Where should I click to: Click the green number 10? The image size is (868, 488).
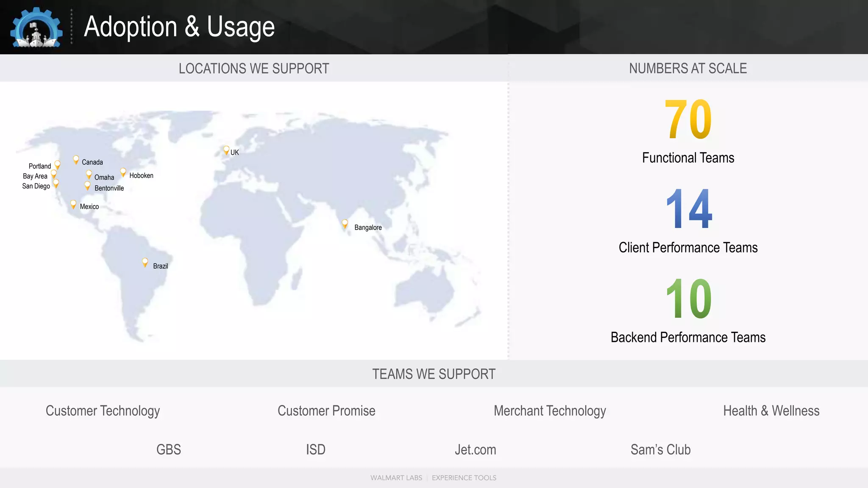689,299
